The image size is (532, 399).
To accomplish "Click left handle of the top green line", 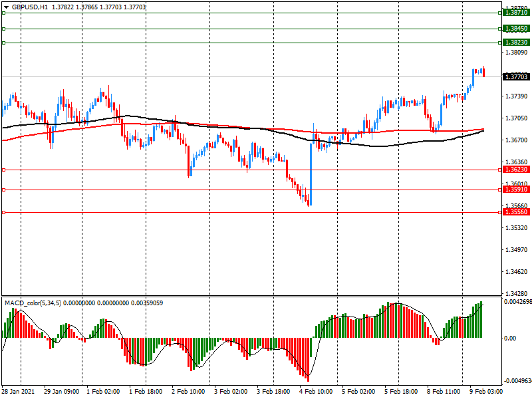I will [3, 13].
